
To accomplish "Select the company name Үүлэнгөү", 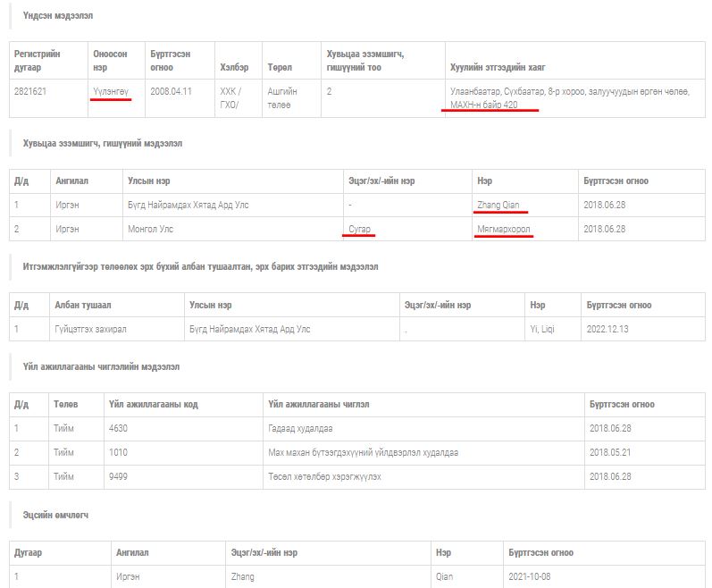I will pos(111,91).
